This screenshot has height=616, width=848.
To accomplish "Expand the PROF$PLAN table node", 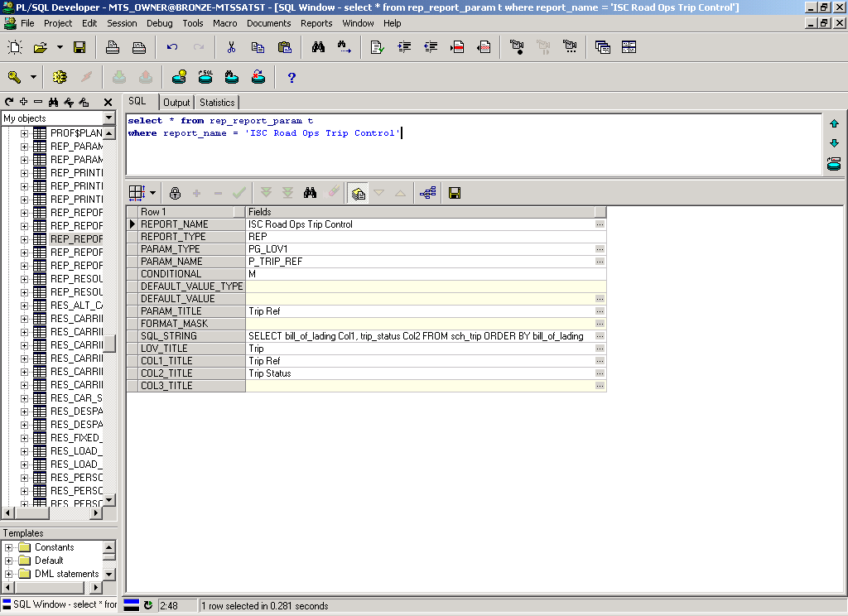I will coord(24,133).
